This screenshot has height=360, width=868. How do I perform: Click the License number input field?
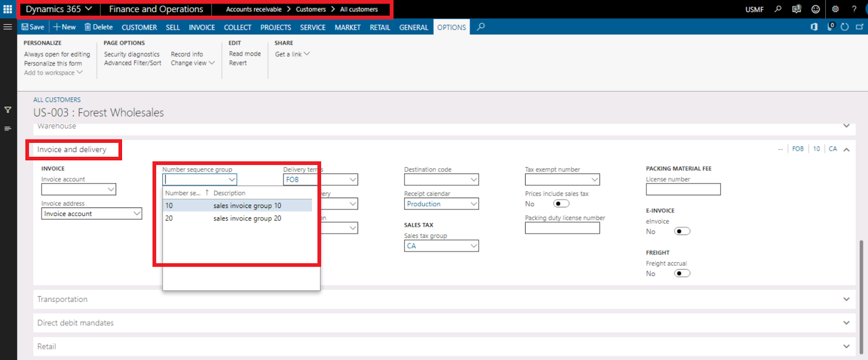pos(683,190)
